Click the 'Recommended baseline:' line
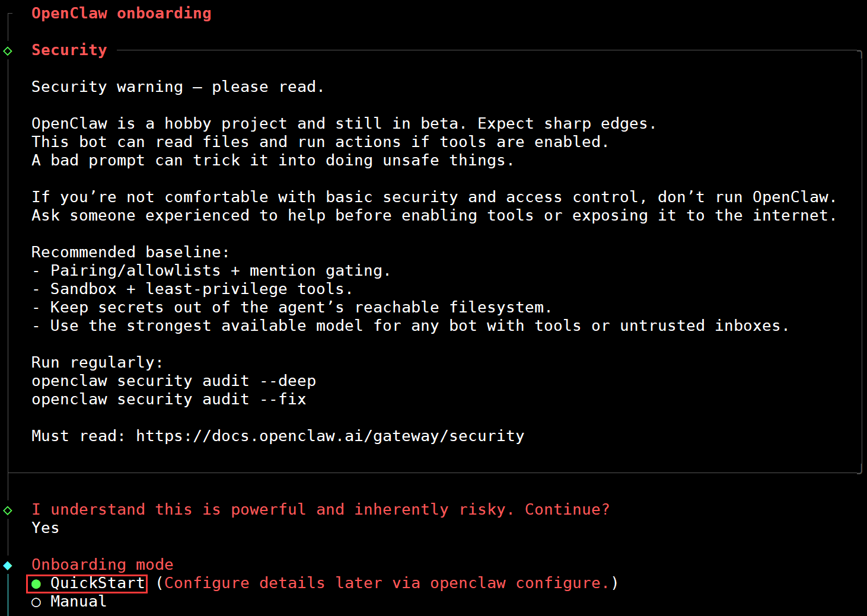 coord(130,253)
